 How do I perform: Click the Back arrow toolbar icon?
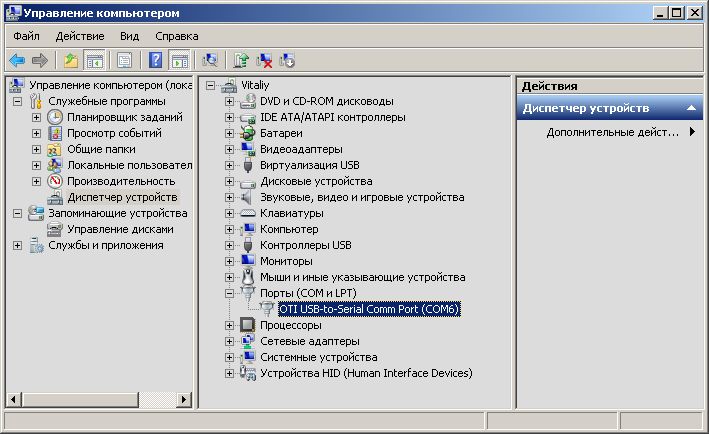tap(17, 60)
